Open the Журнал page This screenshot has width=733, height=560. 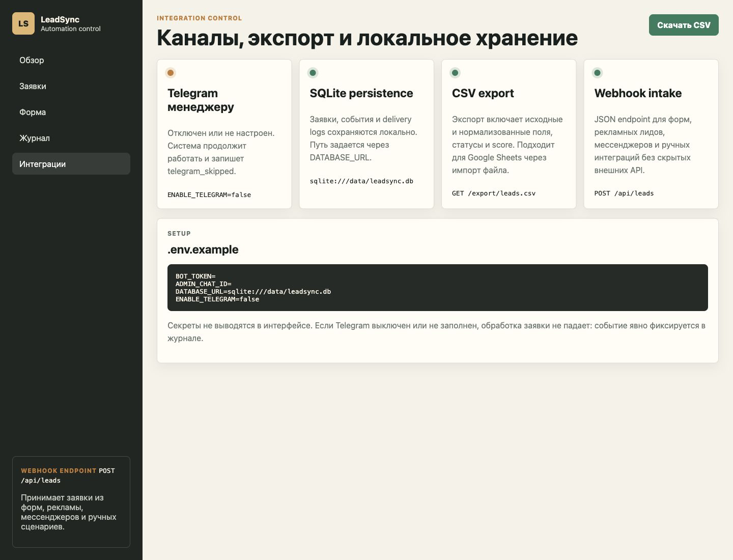pyautogui.click(x=71, y=138)
